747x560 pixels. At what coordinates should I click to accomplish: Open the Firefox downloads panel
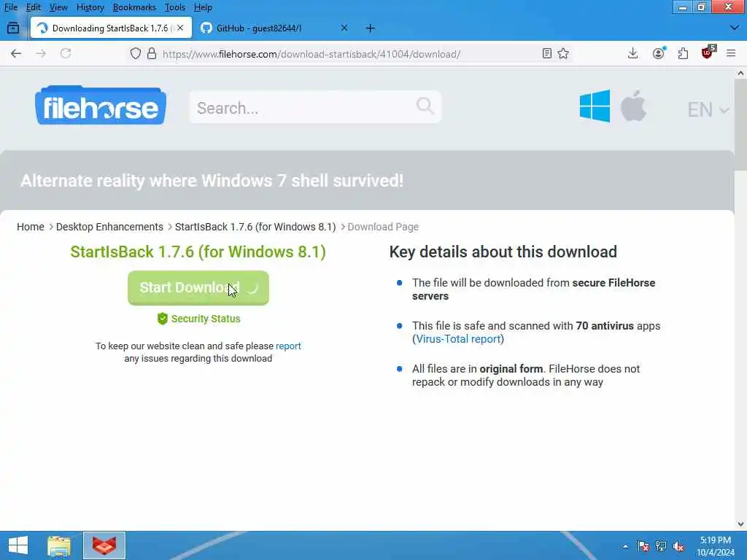(632, 53)
